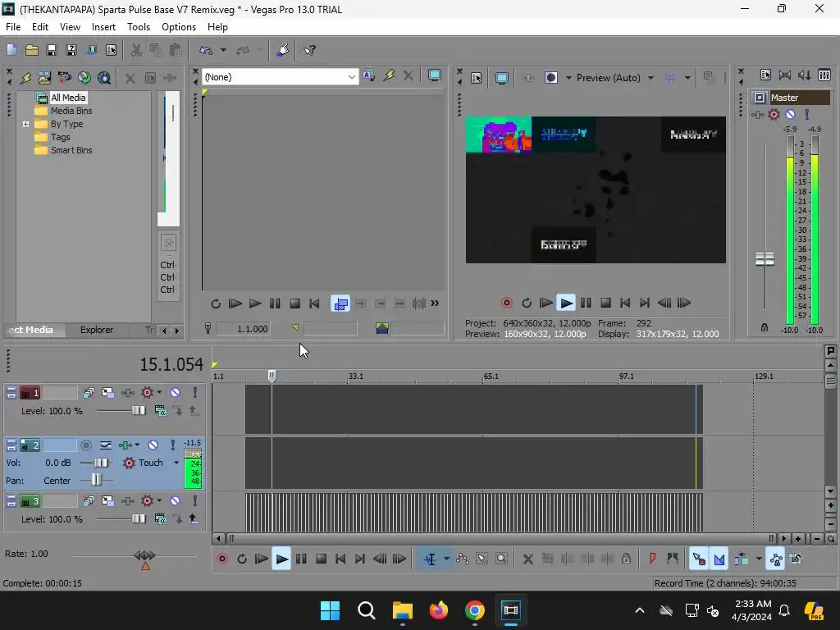Open the Tools menu

click(x=138, y=27)
